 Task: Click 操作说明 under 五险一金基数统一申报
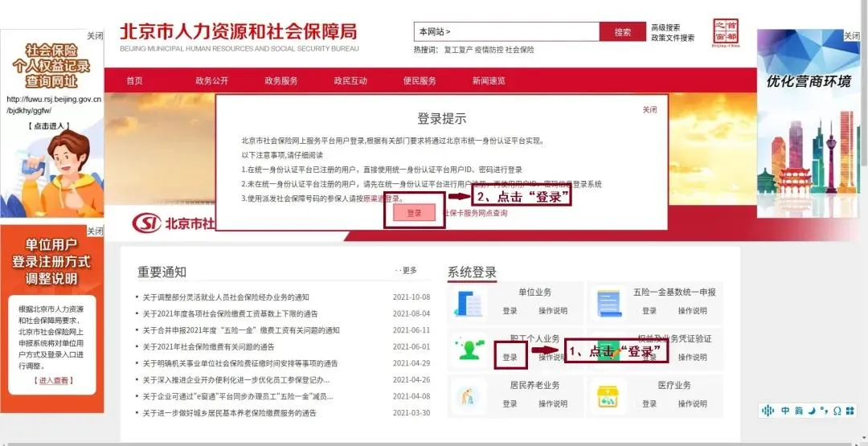point(693,311)
